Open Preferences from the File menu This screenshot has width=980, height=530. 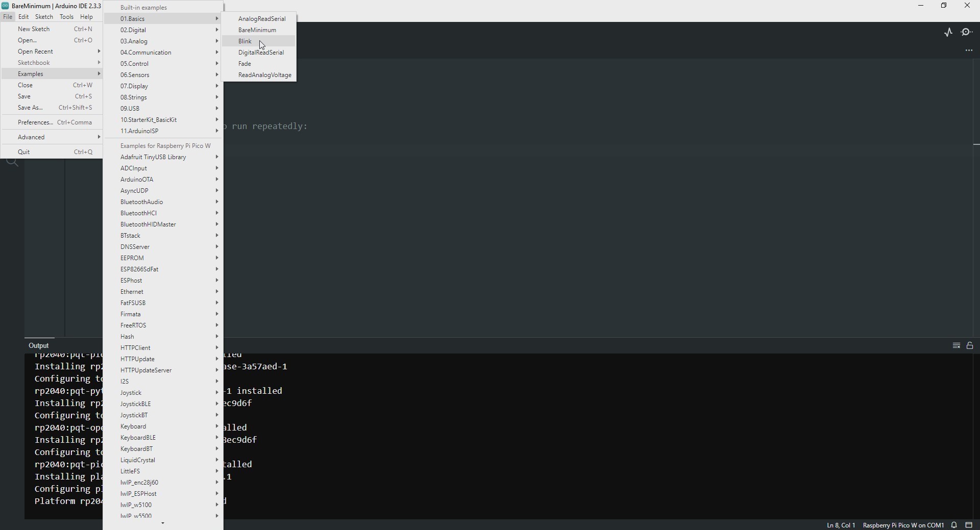(52, 122)
